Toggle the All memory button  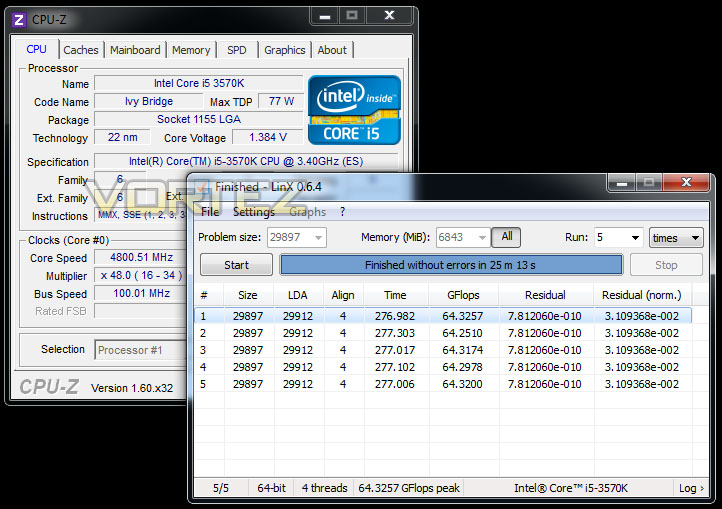[x=507, y=237]
